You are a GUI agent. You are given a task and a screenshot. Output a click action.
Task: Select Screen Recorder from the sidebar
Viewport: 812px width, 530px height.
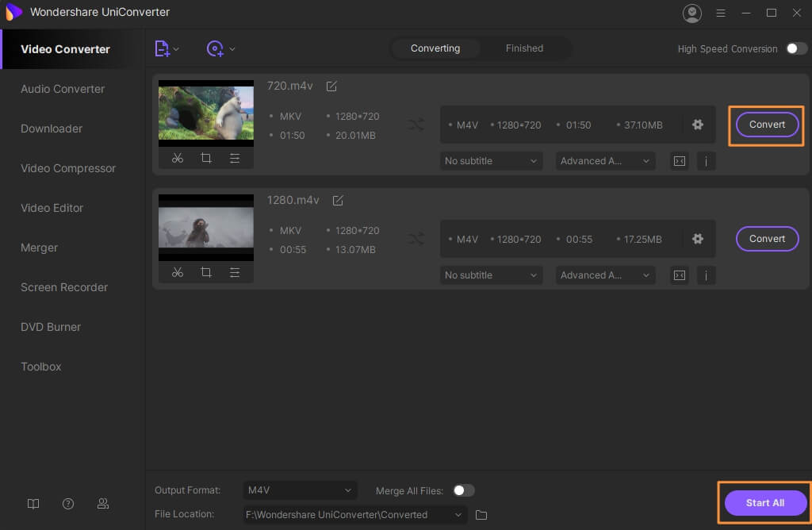(x=64, y=287)
